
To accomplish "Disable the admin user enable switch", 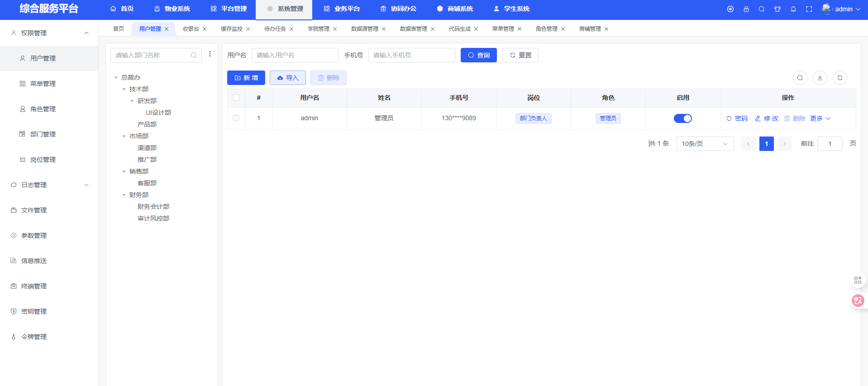I will 682,118.
